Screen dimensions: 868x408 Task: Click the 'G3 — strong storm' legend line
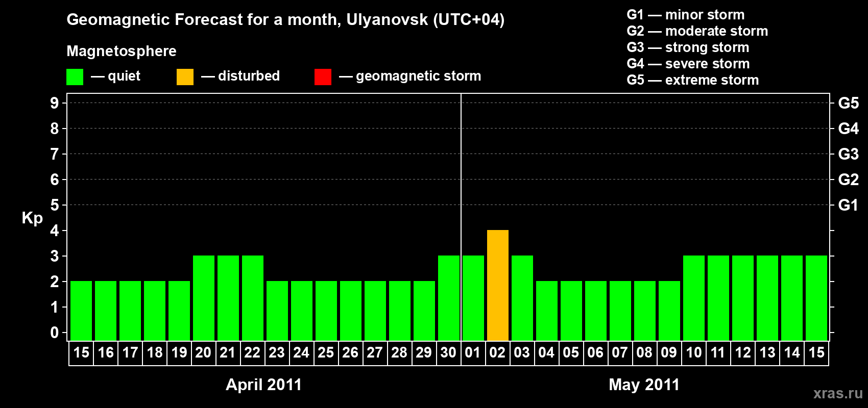[x=688, y=47]
